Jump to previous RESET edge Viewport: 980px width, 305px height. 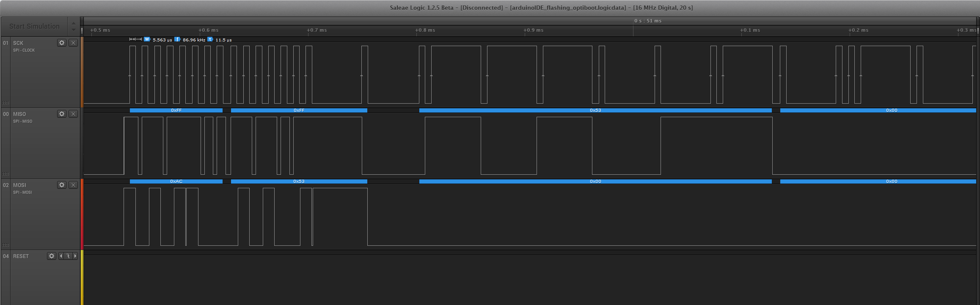[61, 256]
